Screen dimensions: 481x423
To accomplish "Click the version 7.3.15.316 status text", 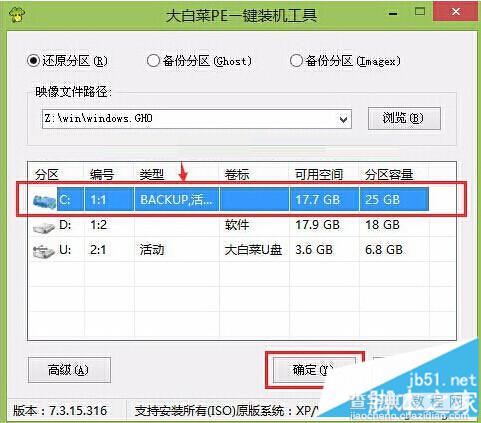I will 60,410.
